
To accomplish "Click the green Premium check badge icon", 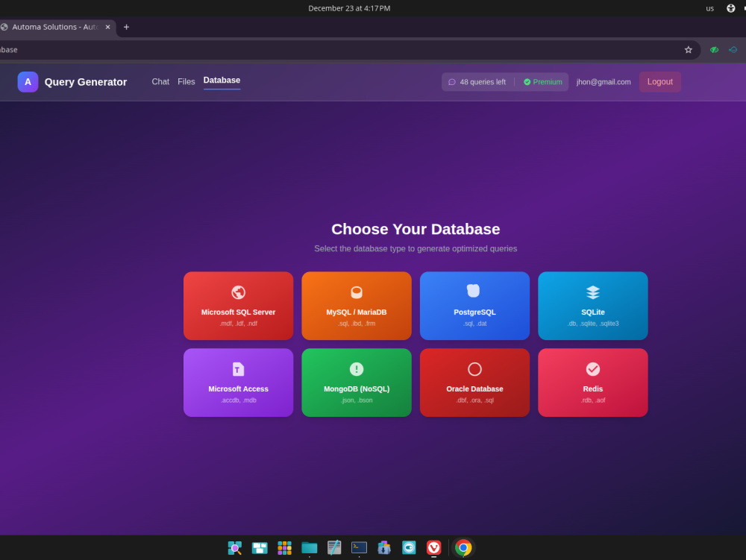I will [527, 82].
